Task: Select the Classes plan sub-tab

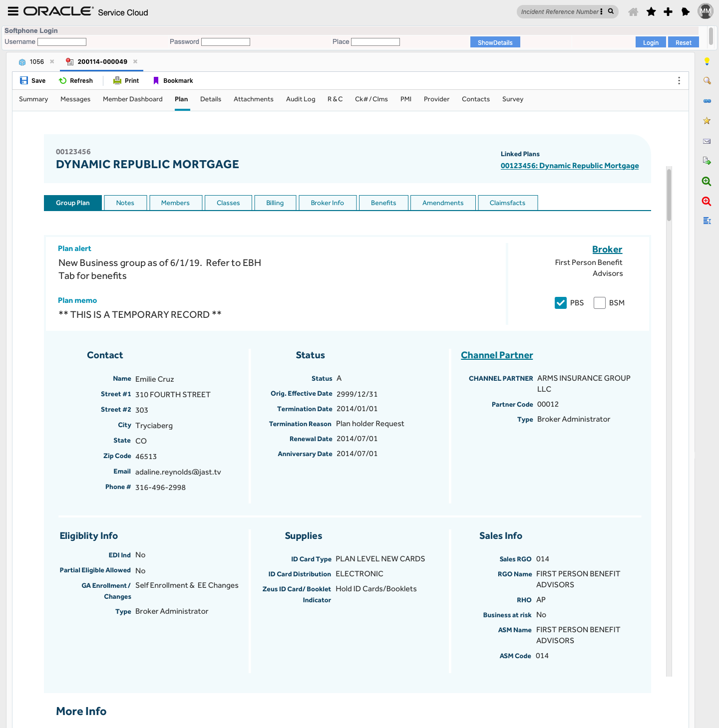Action: (228, 203)
